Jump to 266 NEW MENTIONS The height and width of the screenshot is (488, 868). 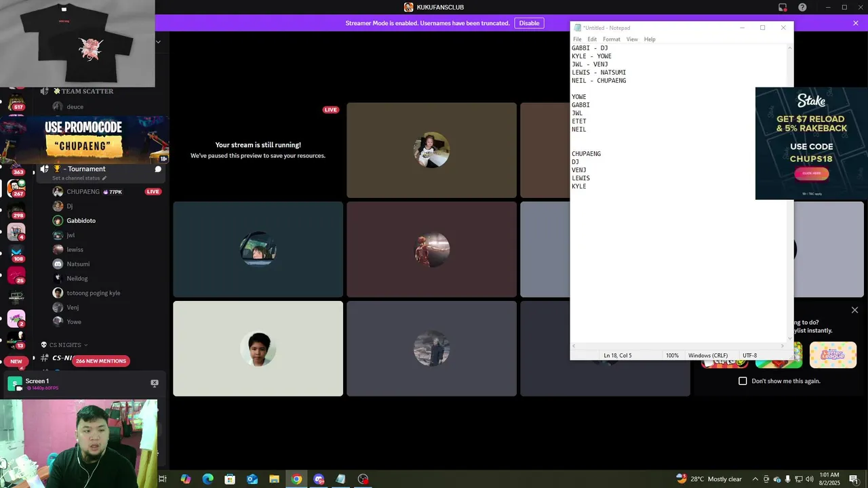100,361
